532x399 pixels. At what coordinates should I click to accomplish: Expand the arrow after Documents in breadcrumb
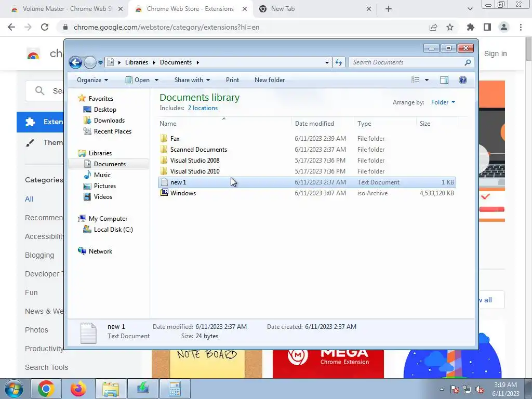click(197, 62)
